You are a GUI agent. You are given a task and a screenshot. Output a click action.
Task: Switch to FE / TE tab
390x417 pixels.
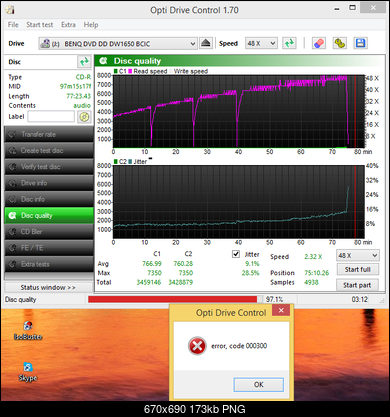(49, 248)
